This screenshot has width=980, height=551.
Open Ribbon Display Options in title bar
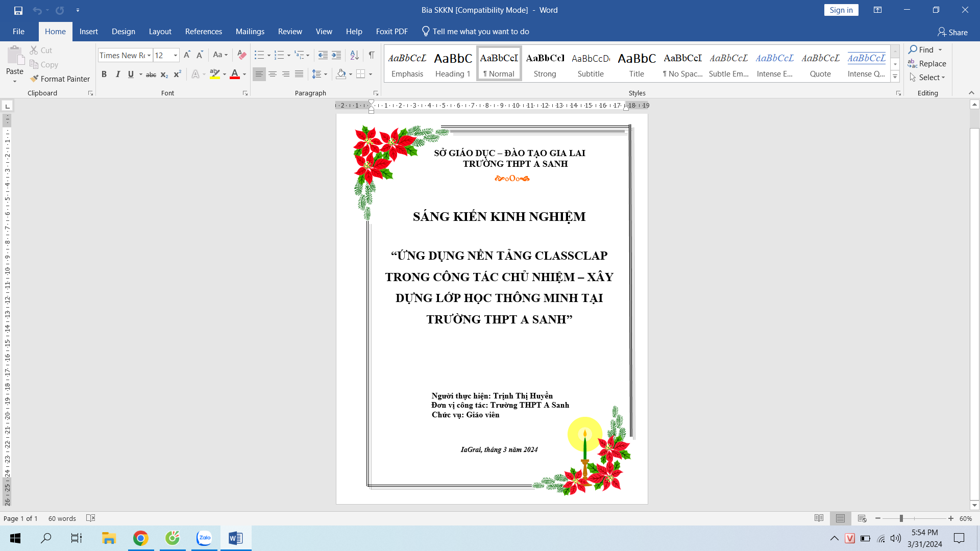(x=878, y=10)
